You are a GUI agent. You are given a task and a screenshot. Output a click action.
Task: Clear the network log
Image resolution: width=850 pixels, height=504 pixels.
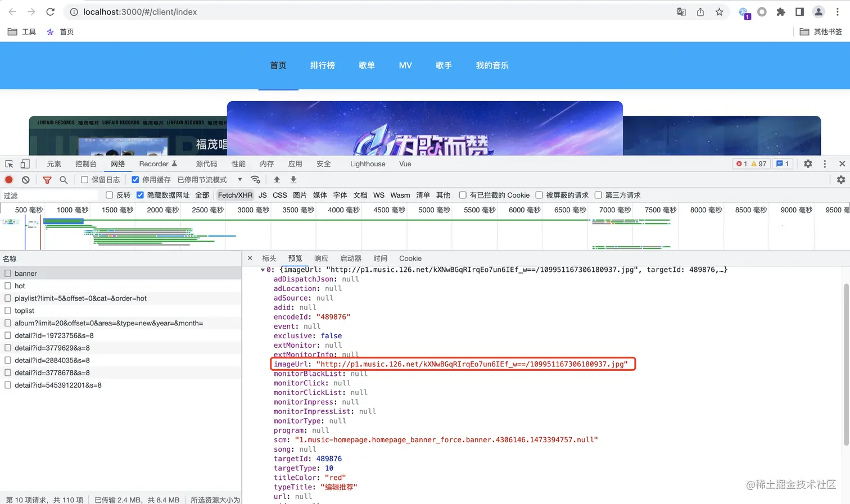pos(26,180)
